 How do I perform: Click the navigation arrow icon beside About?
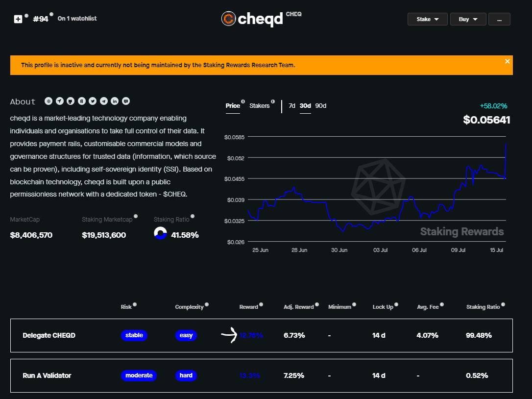pos(60,101)
